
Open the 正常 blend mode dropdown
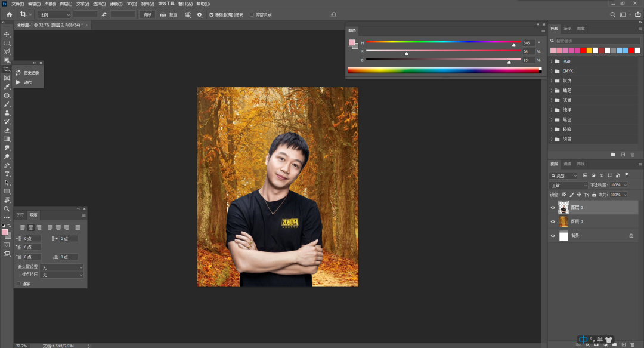point(568,185)
